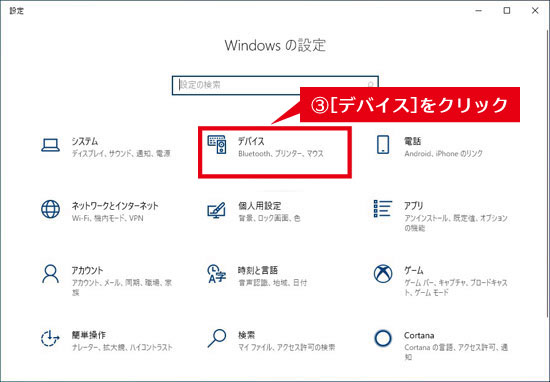Focus the 設定の検索 search field
The width and height of the screenshot is (550, 382).
(275, 85)
